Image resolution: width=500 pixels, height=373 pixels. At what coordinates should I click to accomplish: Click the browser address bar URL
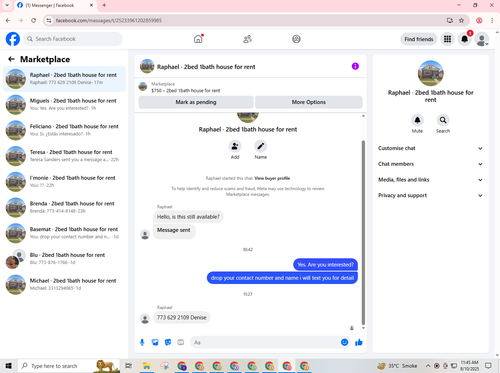(109, 21)
